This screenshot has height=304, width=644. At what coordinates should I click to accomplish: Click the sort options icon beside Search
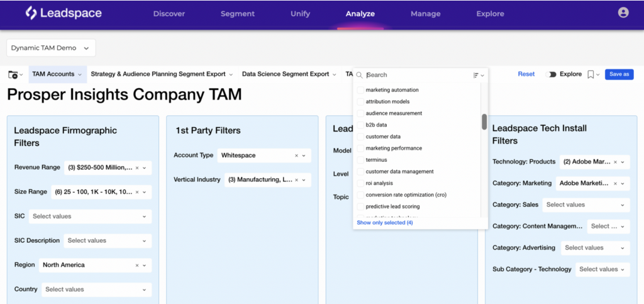477,75
